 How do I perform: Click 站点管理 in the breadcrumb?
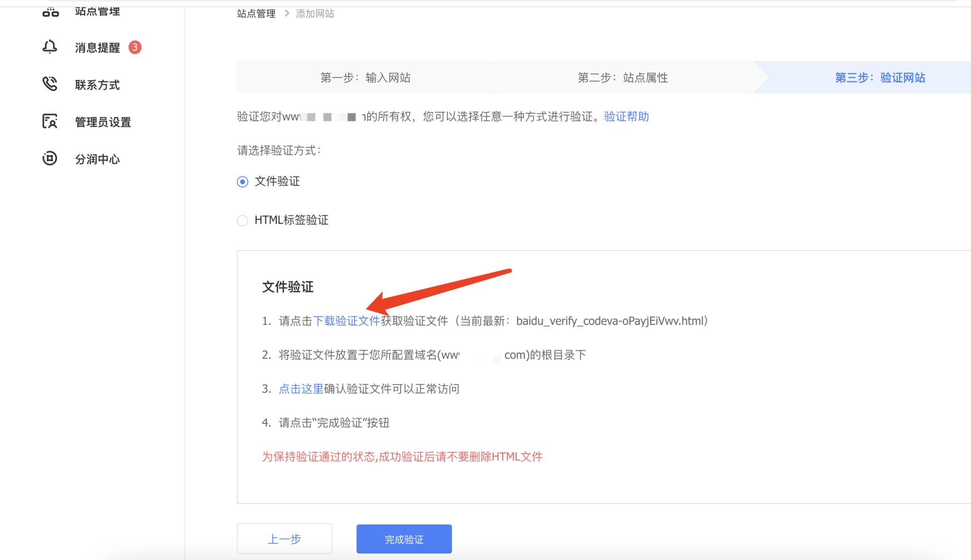256,14
